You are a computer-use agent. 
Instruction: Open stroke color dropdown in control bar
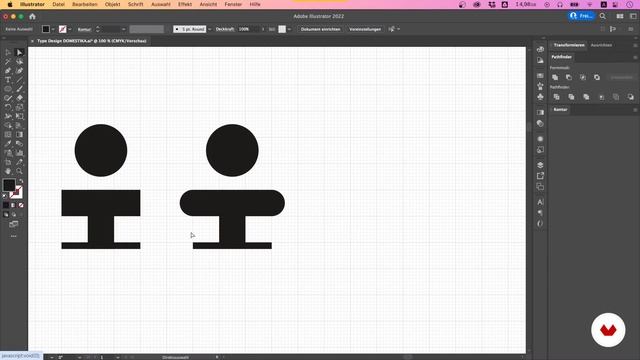coord(70,29)
